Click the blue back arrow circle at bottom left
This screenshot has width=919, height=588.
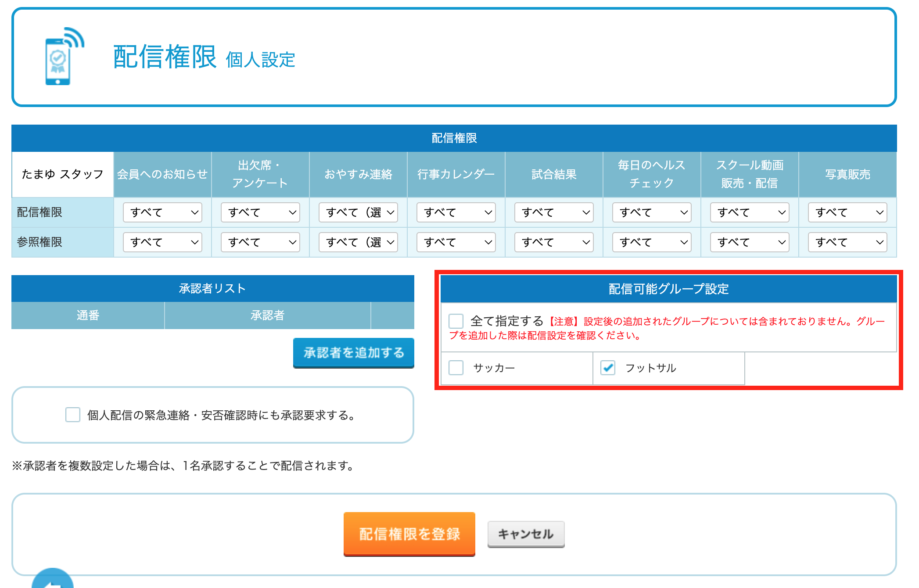(53, 578)
